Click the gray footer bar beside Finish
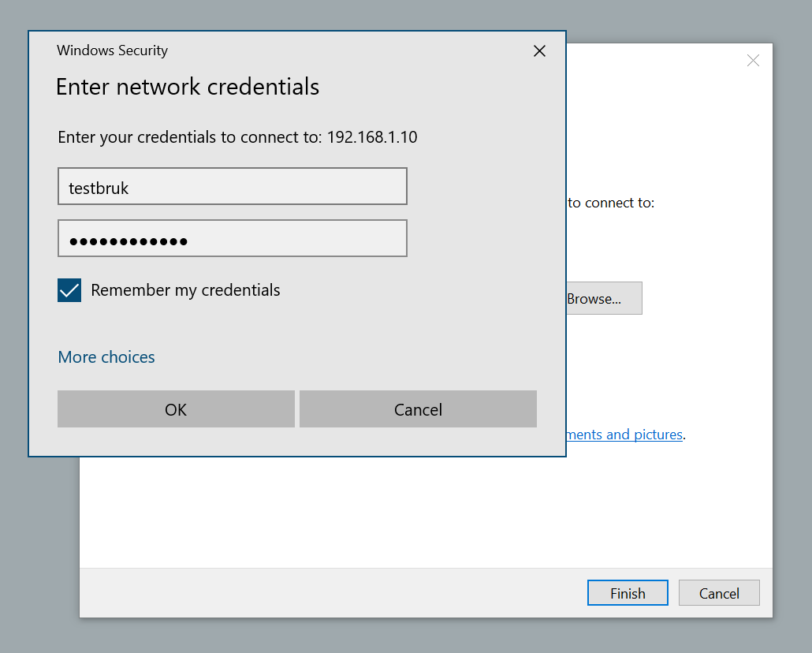 (331, 593)
